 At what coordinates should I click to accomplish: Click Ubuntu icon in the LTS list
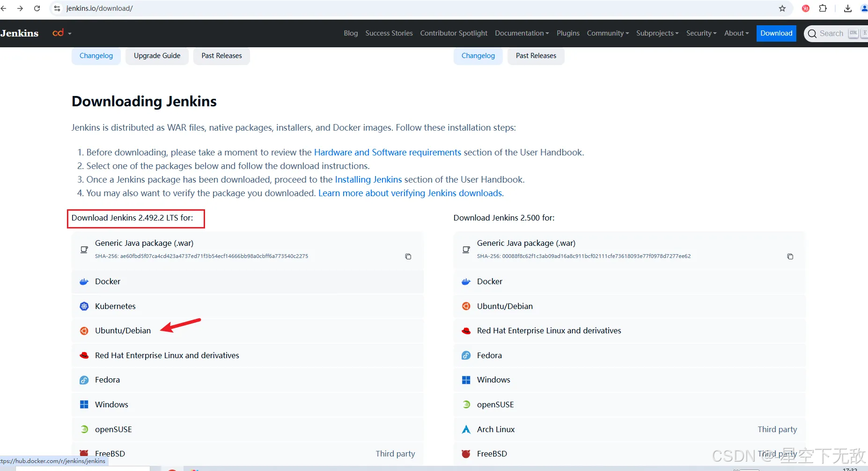[x=84, y=331]
